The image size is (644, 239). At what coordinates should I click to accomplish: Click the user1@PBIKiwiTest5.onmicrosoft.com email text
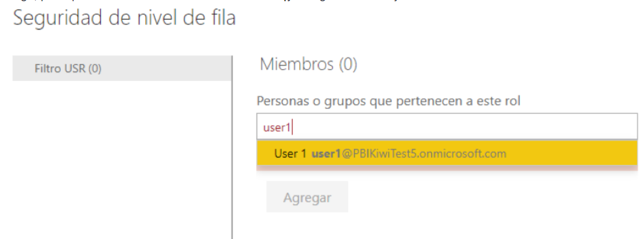pos(409,154)
